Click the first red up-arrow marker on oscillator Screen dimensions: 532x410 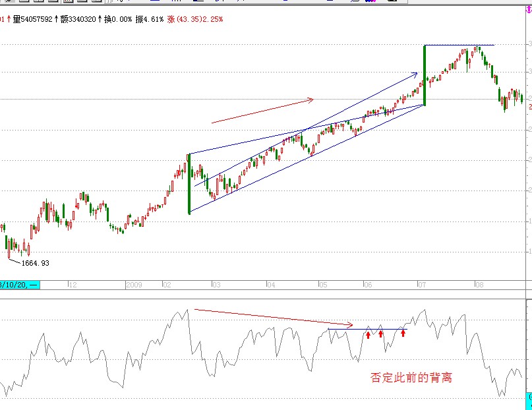pyautogui.click(x=368, y=335)
